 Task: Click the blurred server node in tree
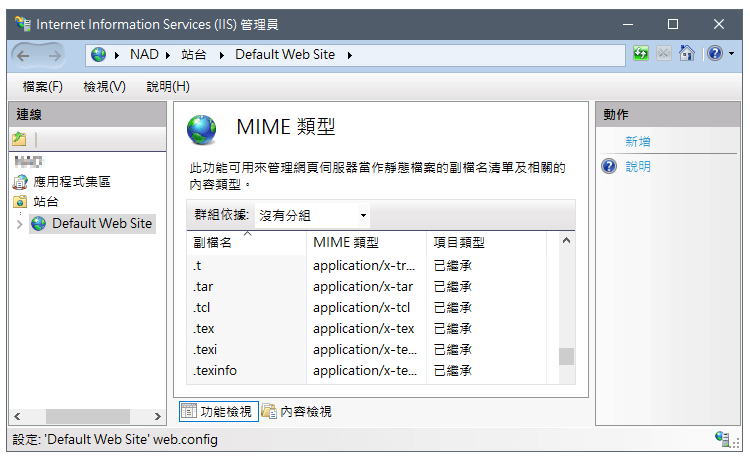point(29,162)
